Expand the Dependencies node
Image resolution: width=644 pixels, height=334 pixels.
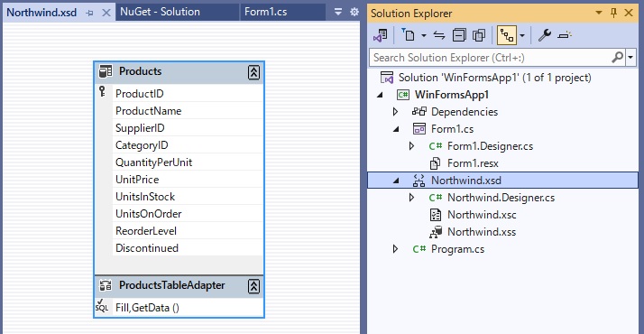(x=395, y=112)
